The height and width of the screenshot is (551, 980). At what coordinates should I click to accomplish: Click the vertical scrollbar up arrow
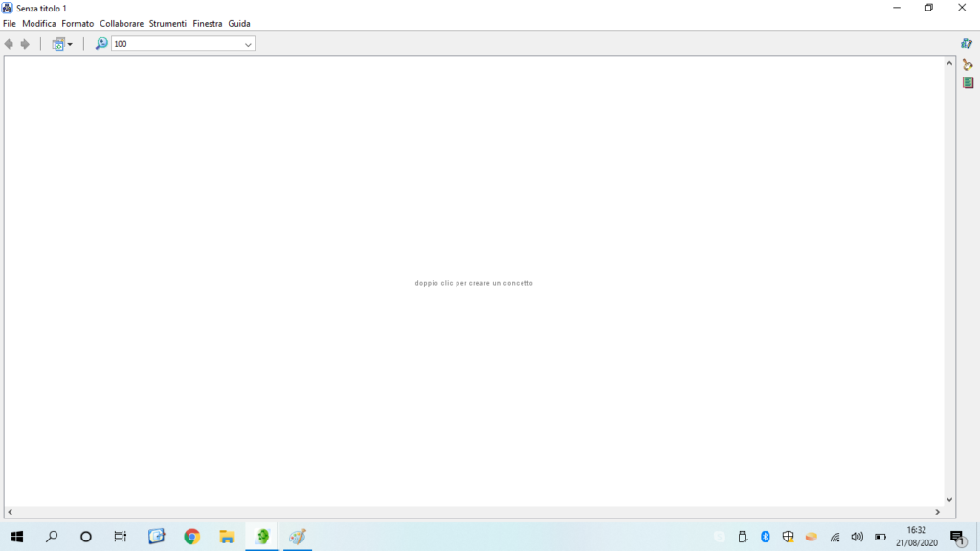coord(949,63)
